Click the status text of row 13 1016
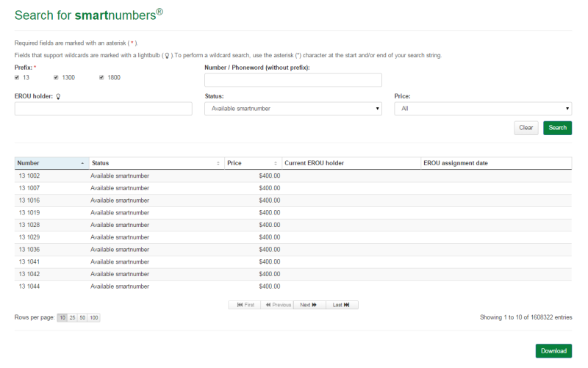 click(x=120, y=201)
